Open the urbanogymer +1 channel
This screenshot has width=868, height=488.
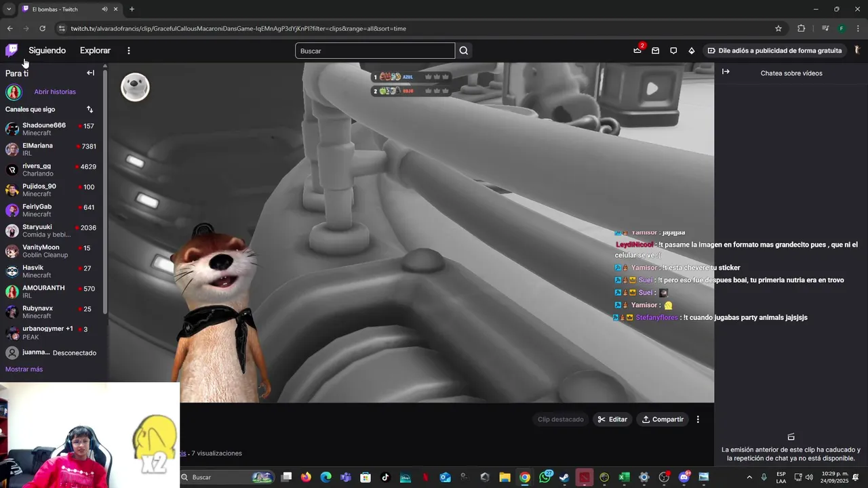tap(52, 332)
